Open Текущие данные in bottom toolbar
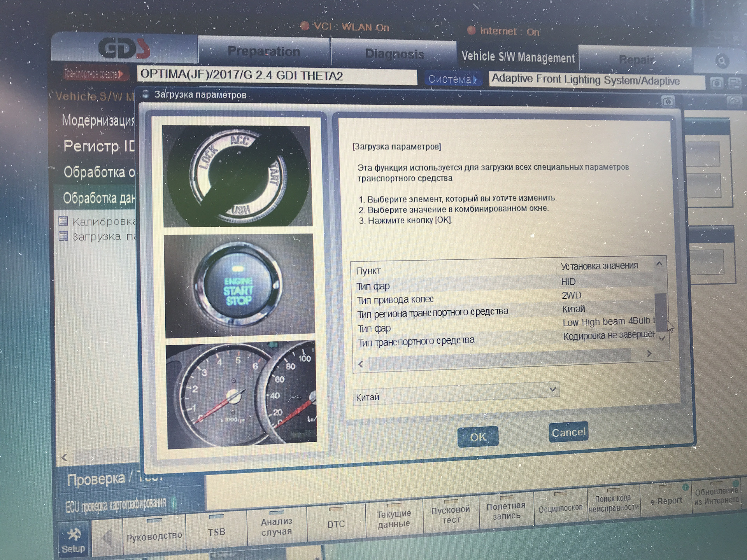 pos(394,518)
